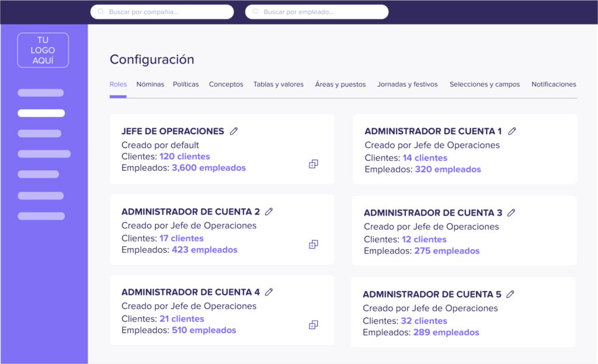
Task: Select the highlighted white sidebar menu item
Action: 41,113
